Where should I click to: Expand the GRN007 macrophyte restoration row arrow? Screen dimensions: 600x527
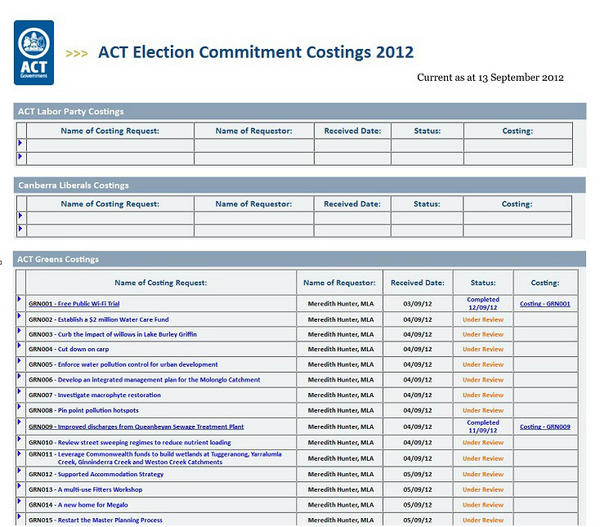click(20, 391)
